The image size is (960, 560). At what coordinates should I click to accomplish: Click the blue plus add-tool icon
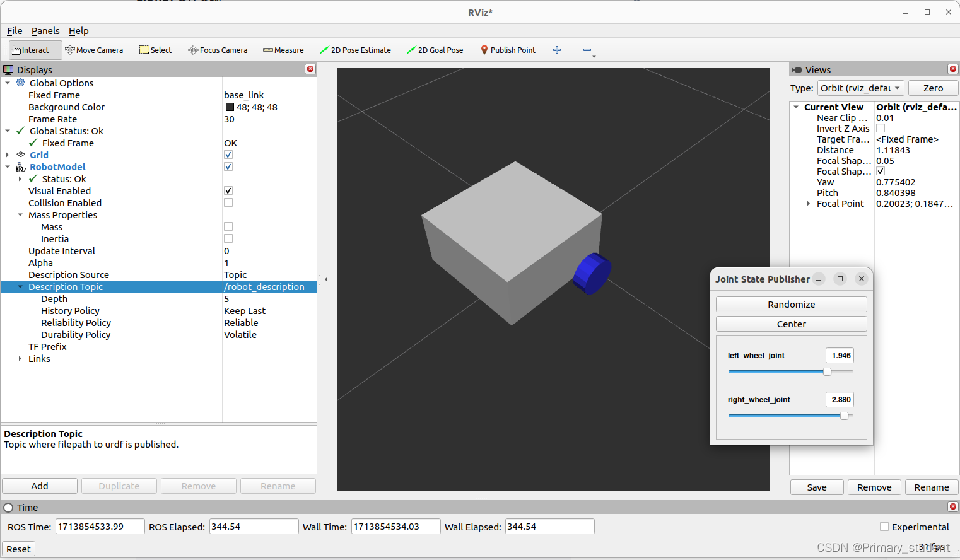[x=557, y=50]
